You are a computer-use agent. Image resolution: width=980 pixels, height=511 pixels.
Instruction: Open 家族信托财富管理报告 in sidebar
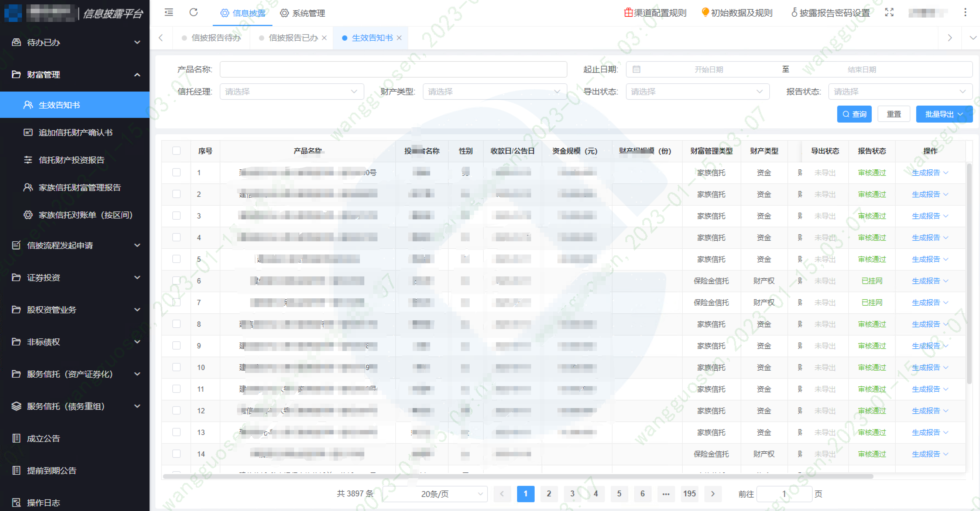tap(75, 187)
